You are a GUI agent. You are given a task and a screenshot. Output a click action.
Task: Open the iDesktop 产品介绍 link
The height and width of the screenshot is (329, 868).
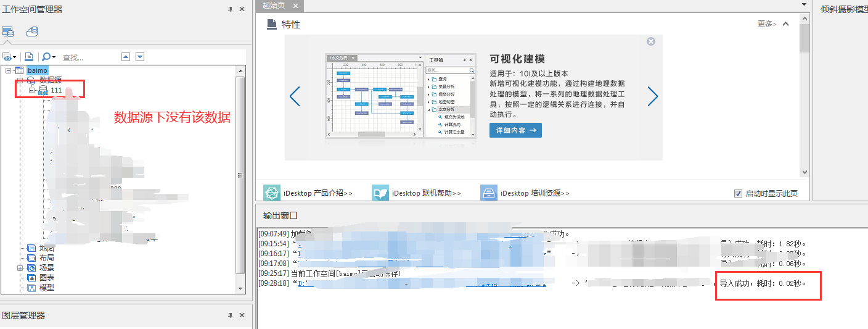pos(317,193)
